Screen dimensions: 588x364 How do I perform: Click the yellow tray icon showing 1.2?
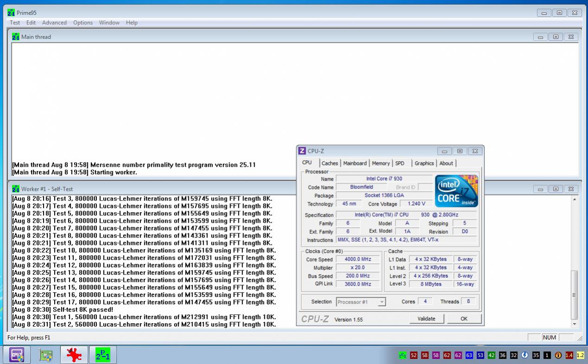(581, 355)
